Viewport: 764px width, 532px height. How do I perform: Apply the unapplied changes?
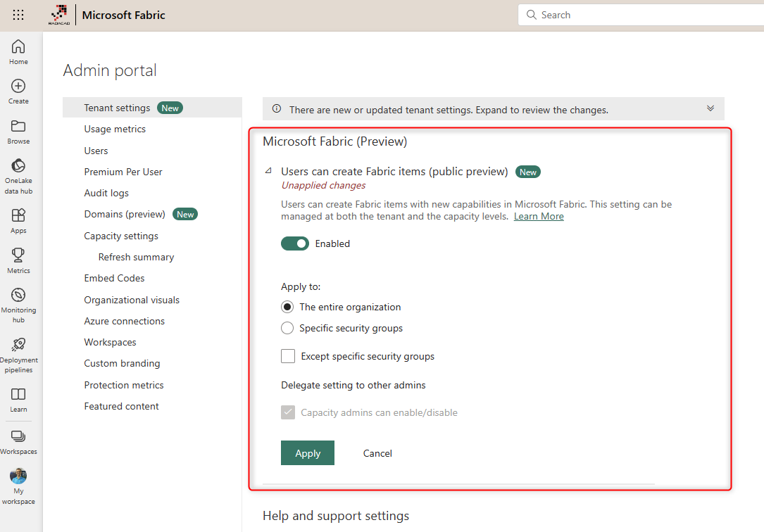tap(308, 452)
